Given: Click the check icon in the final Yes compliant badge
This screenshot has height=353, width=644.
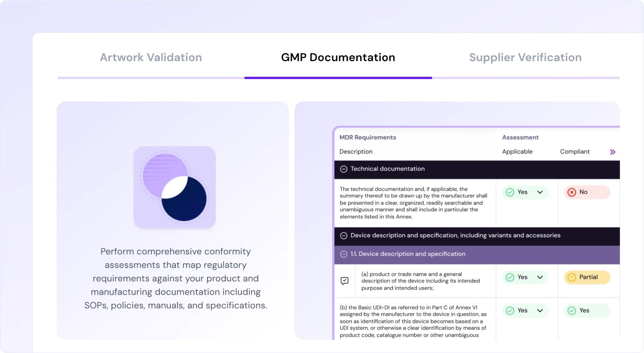Looking at the screenshot, I should pos(572,310).
